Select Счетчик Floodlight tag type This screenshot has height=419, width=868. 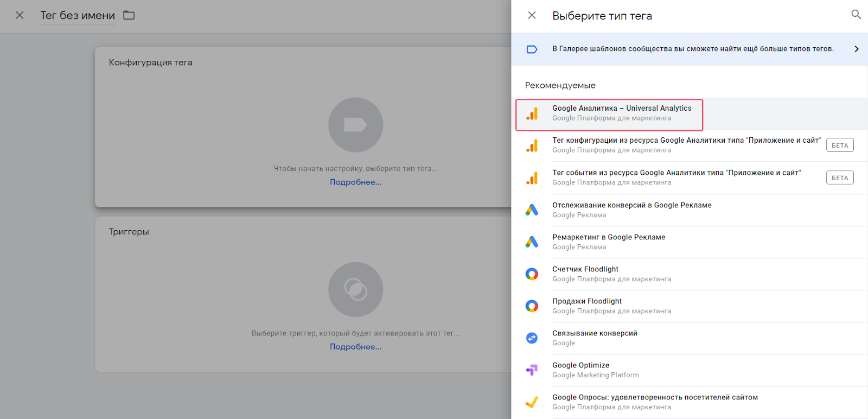[690, 274]
